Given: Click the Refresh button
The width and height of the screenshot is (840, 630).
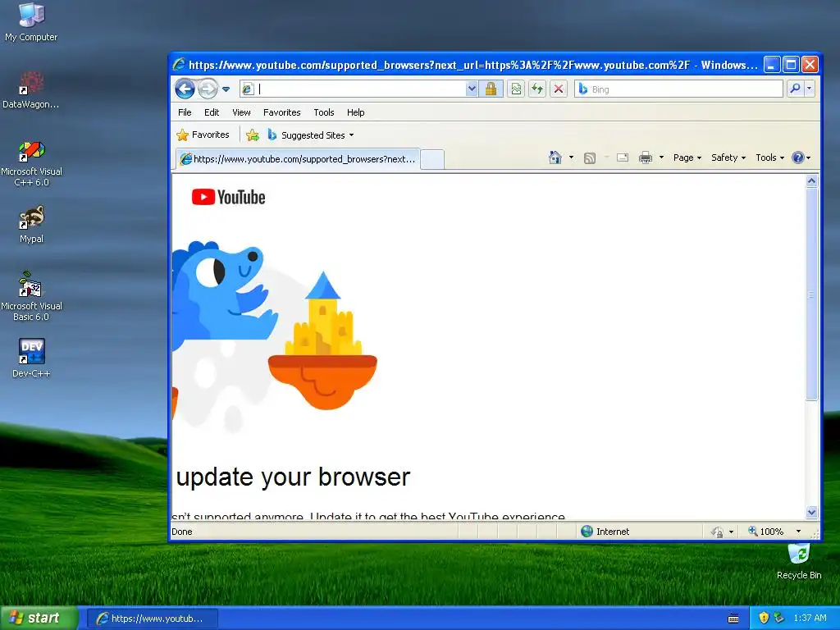Looking at the screenshot, I should point(537,89).
